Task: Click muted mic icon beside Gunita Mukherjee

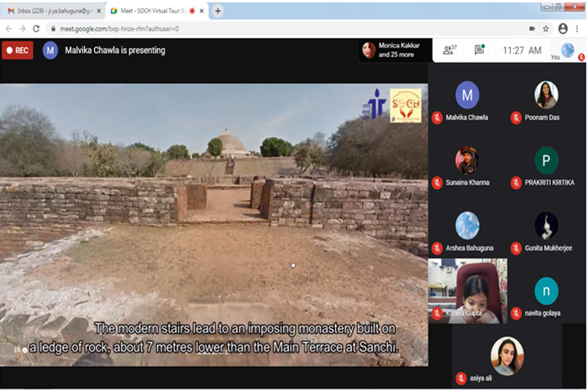Action: tap(516, 248)
